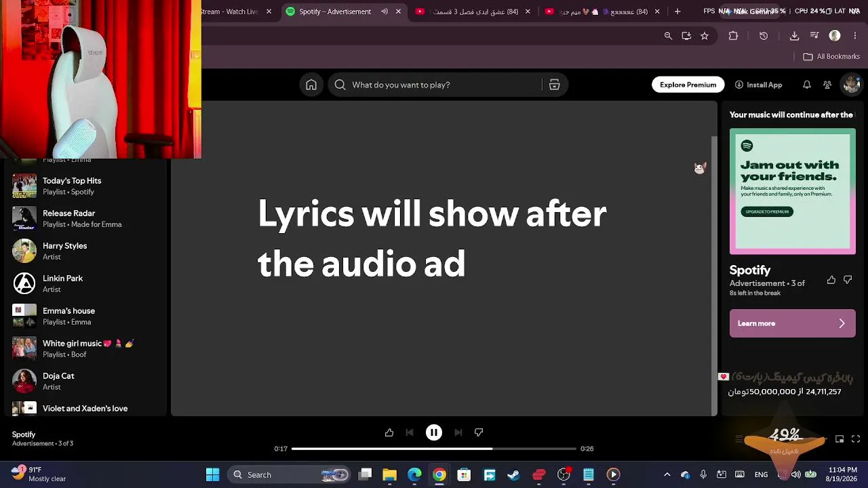Open the Spotify profile avatar menu
This screenshot has height=488, width=868.
click(850, 85)
